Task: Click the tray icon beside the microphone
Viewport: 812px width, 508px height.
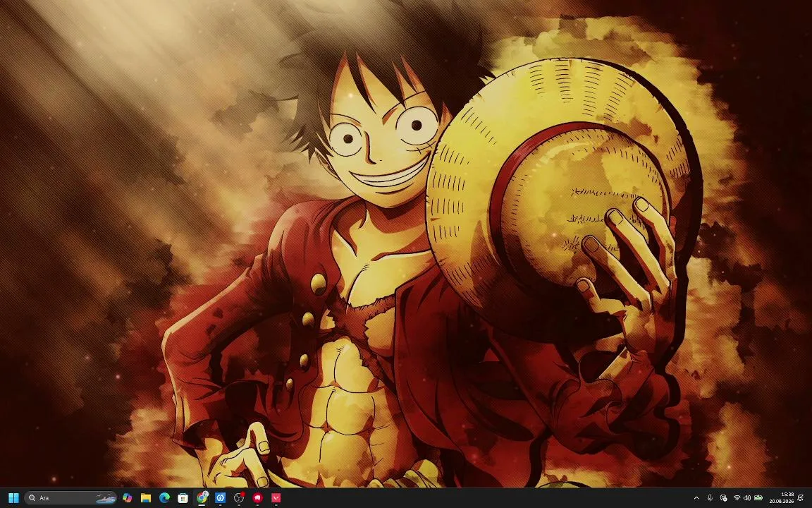Action: (723, 498)
